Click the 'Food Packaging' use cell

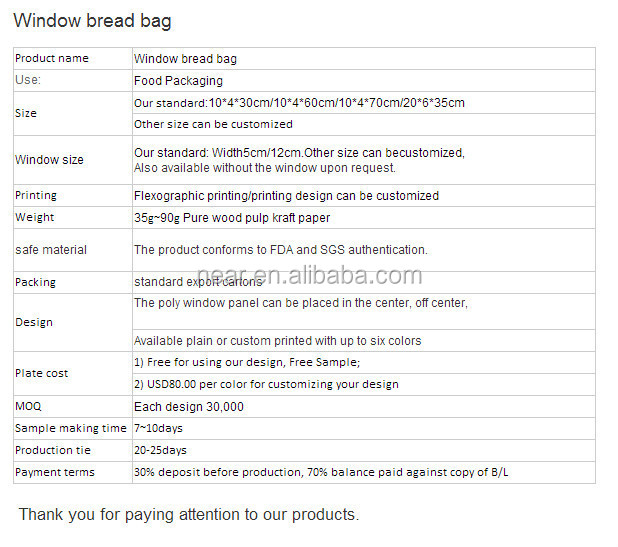(x=364, y=80)
